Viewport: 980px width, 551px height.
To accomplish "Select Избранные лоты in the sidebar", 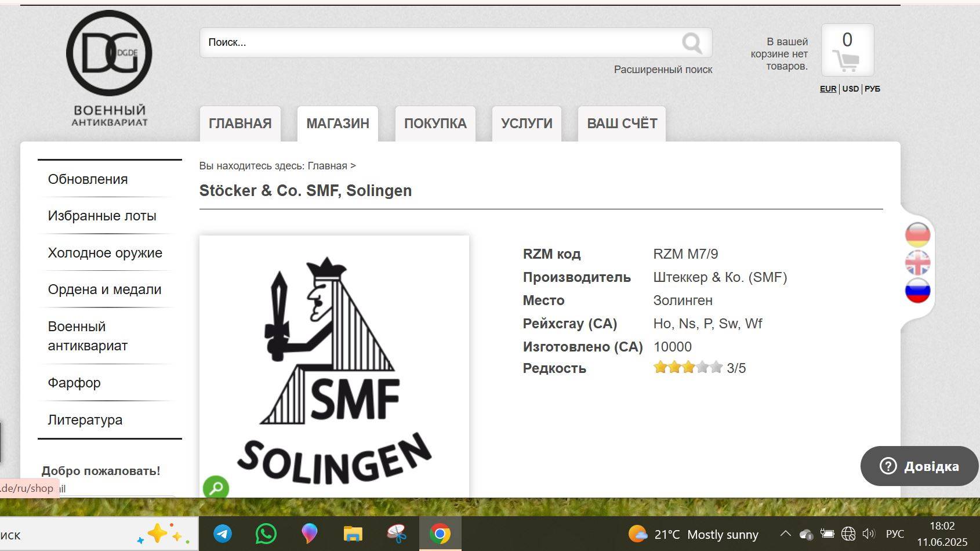I will coord(102,216).
